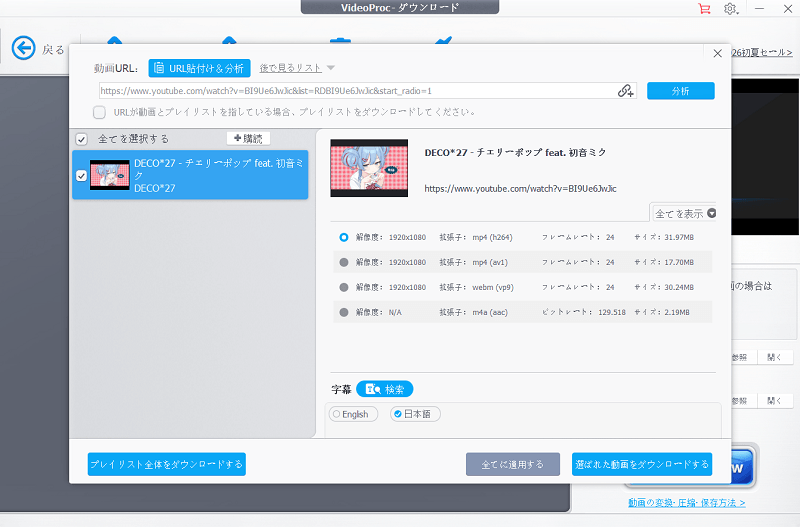Image resolution: width=800 pixels, height=527 pixels.
Task: Toggle playlist download checkbox under URL
Action: (99, 112)
